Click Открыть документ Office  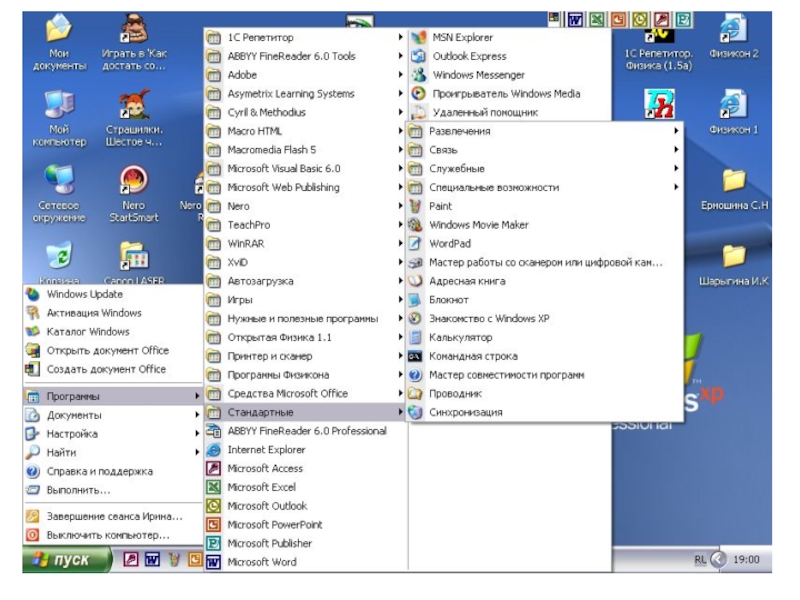(x=113, y=351)
